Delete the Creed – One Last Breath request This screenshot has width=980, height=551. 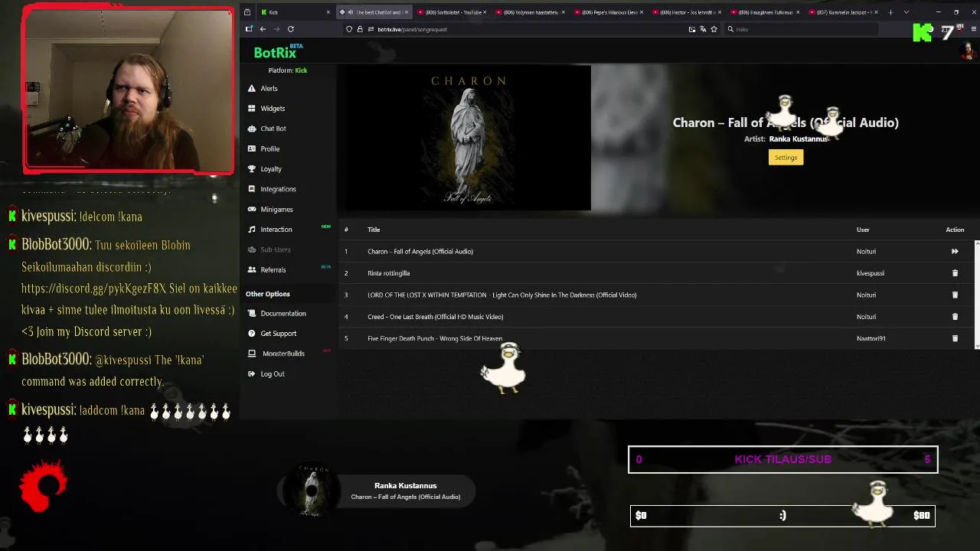[x=955, y=317]
